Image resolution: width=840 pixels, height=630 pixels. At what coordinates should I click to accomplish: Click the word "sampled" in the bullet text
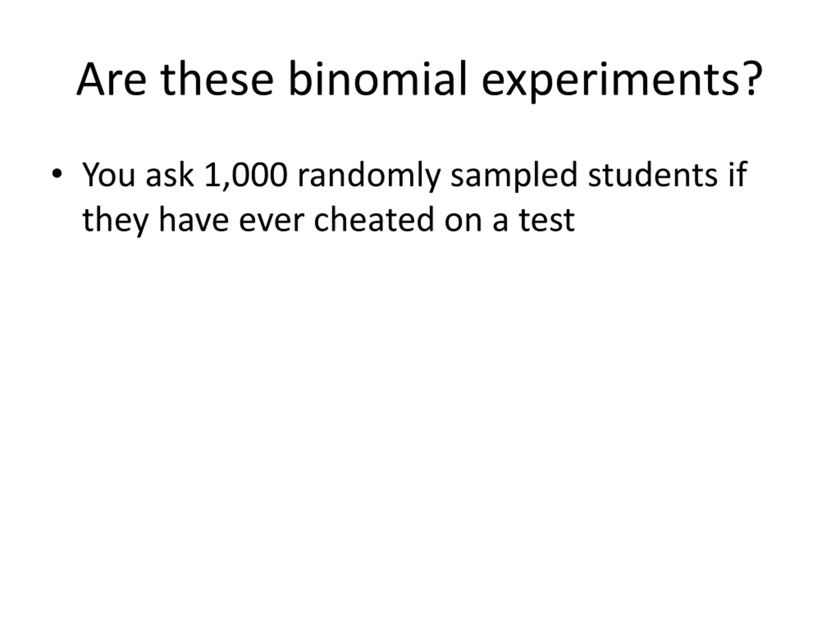(x=514, y=176)
